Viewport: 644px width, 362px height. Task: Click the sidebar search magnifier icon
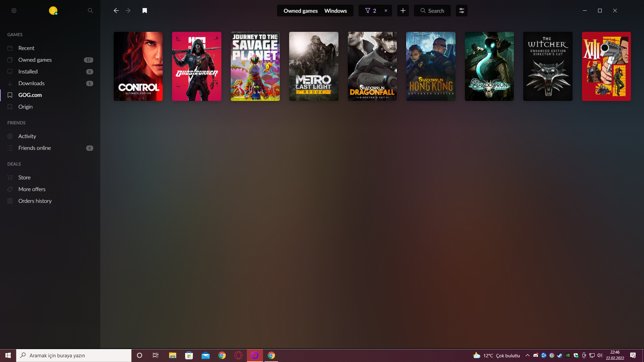[x=90, y=11]
